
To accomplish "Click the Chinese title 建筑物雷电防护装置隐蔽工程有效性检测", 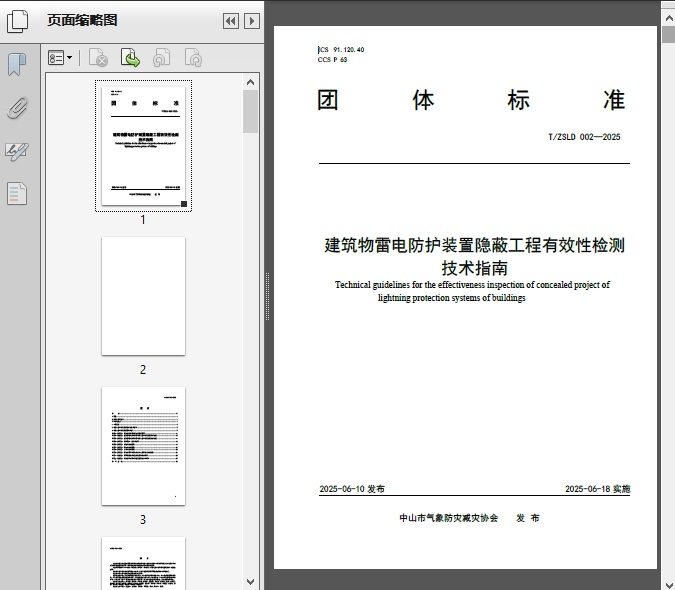I will [x=474, y=245].
